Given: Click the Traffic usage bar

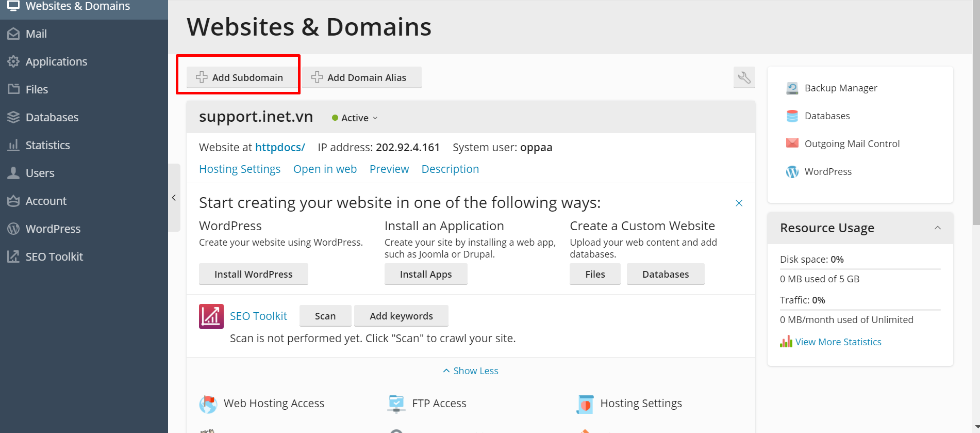Looking at the screenshot, I should click(x=860, y=310).
